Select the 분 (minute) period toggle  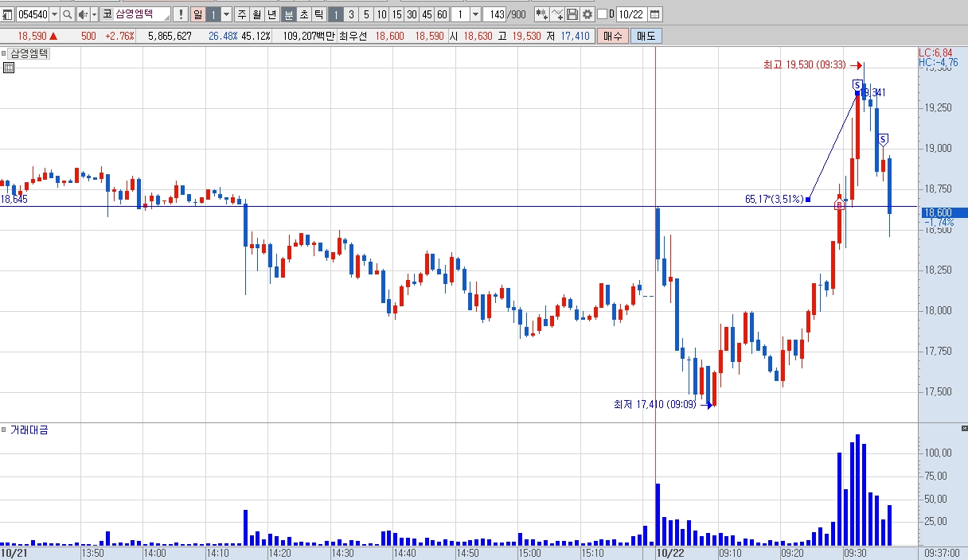(x=288, y=14)
